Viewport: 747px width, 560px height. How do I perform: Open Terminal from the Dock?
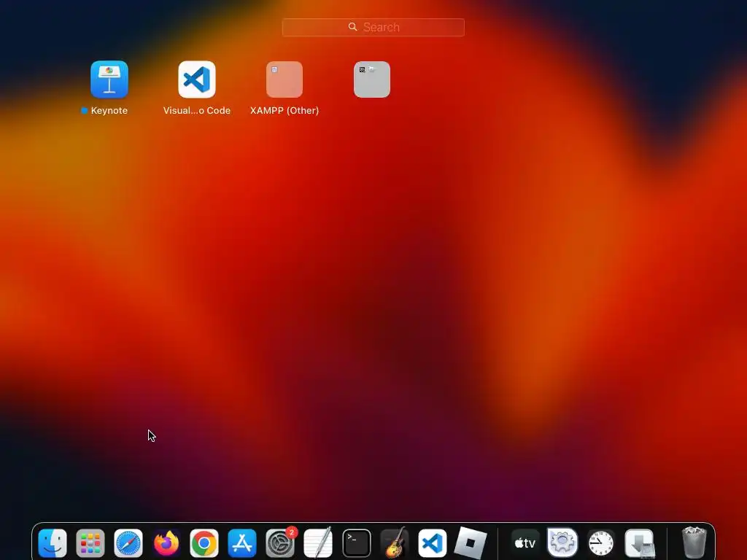[x=356, y=542]
